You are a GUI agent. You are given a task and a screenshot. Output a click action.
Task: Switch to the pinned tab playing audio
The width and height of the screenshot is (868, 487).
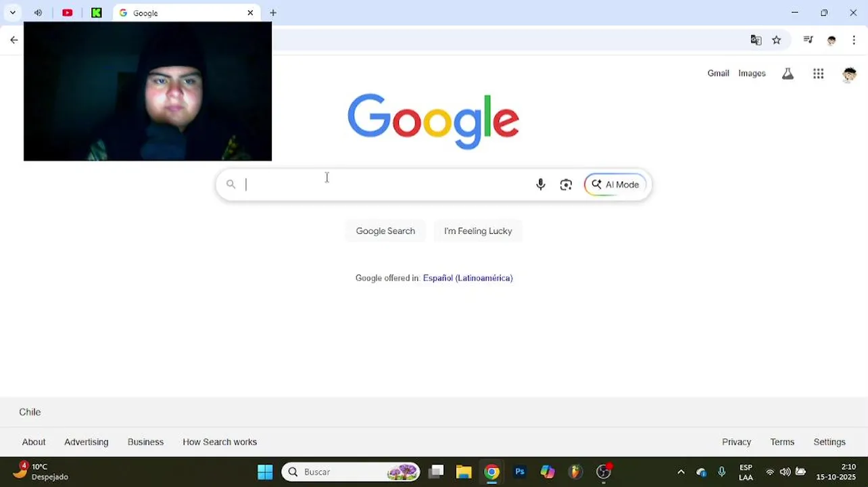pos(38,13)
